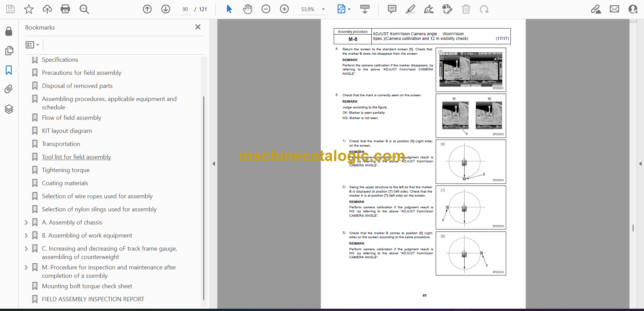Click the marker position figure [6]
This screenshot has width=644, height=311.
471,162
